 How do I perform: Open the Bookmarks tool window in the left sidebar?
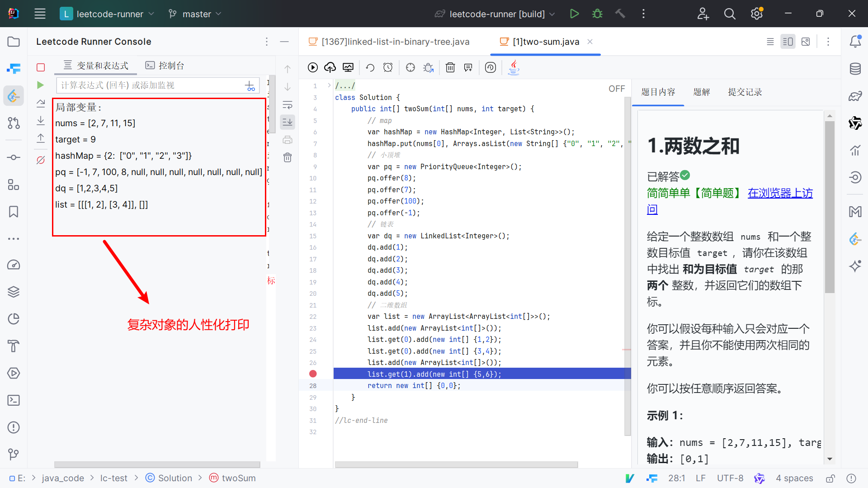point(14,212)
